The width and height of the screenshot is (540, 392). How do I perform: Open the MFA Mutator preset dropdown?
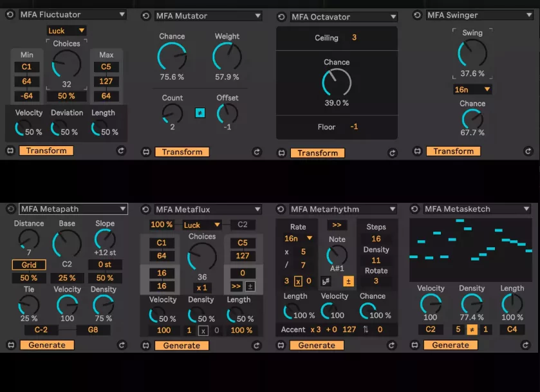click(208, 16)
